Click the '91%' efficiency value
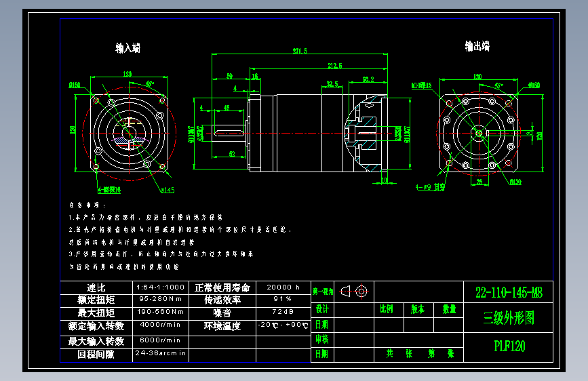The width and height of the screenshot is (588, 381). click(282, 299)
